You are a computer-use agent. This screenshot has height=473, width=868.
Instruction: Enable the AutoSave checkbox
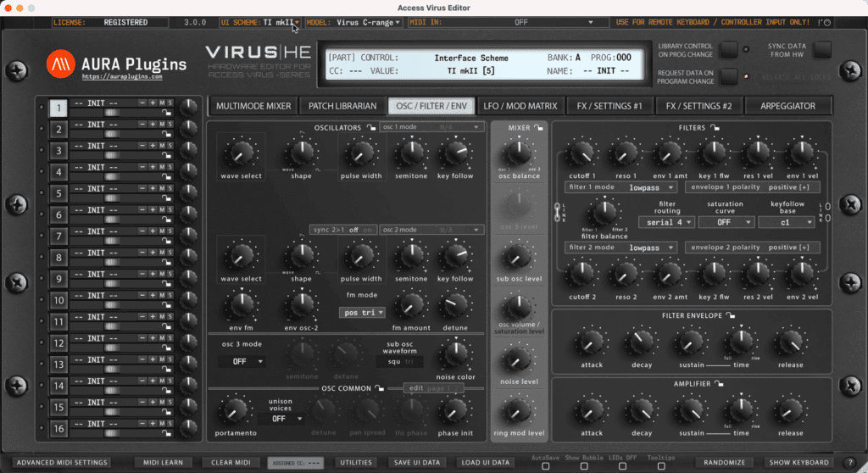pyautogui.click(x=545, y=466)
